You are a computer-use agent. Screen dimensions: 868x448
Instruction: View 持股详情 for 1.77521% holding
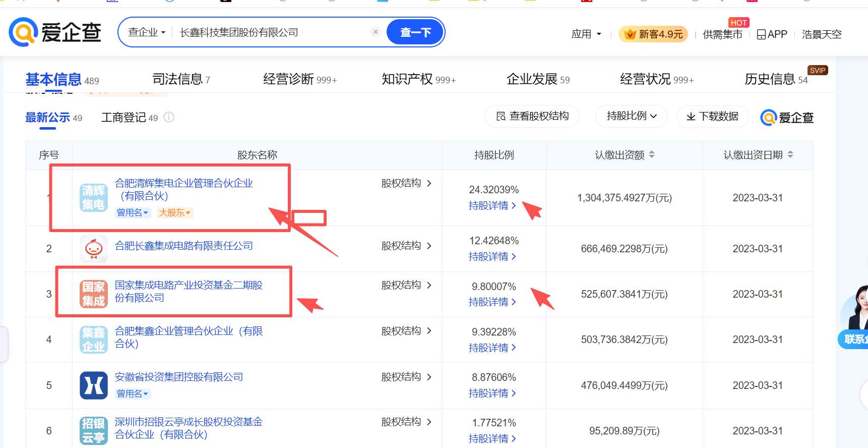[x=492, y=438]
